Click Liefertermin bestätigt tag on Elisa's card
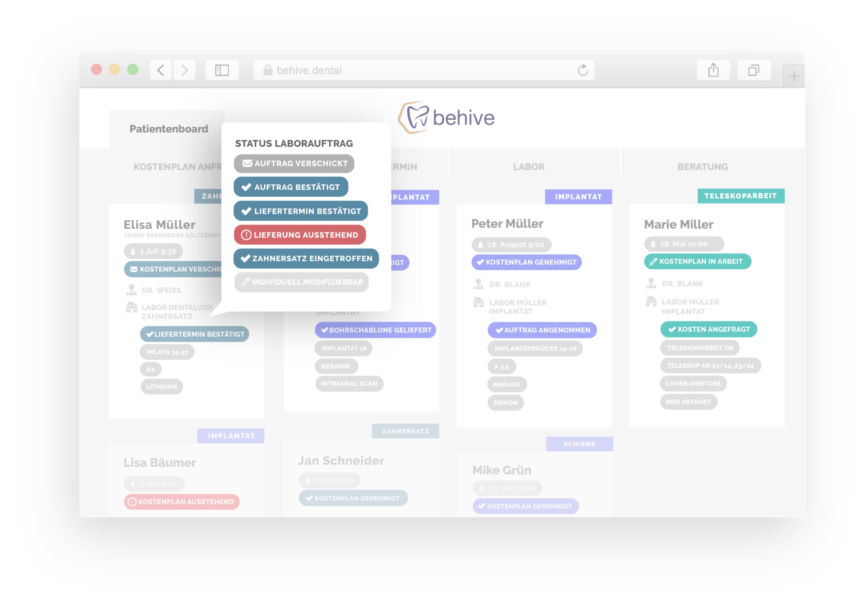868x606 pixels. click(x=194, y=334)
